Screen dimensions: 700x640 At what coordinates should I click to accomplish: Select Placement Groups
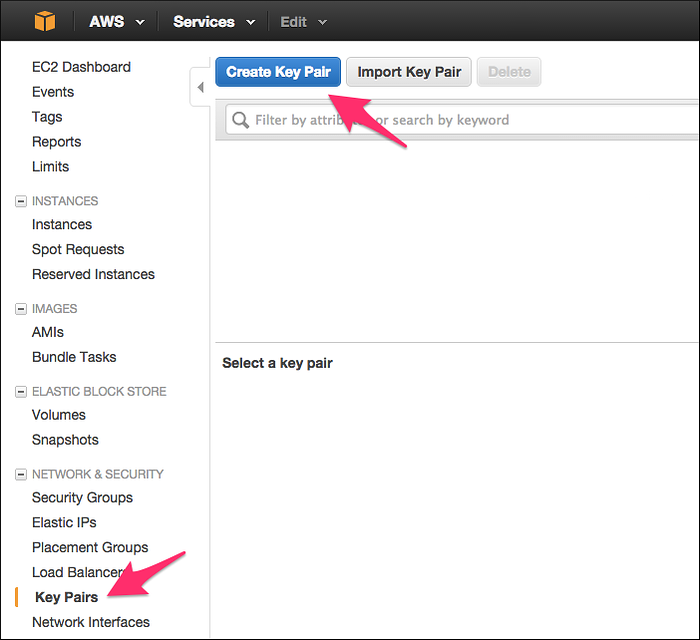(x=90, y=547)
